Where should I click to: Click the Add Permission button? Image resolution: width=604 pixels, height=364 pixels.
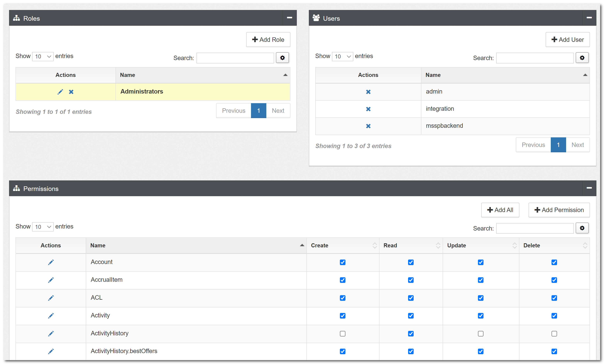[559, 210]
